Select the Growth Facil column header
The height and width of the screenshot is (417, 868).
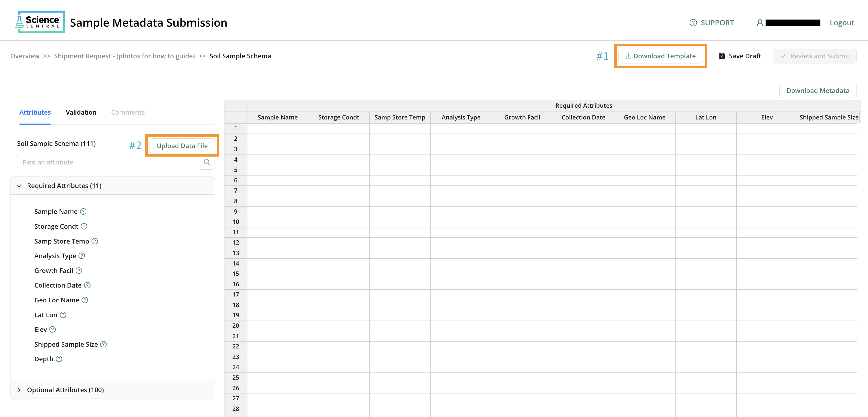522,117
